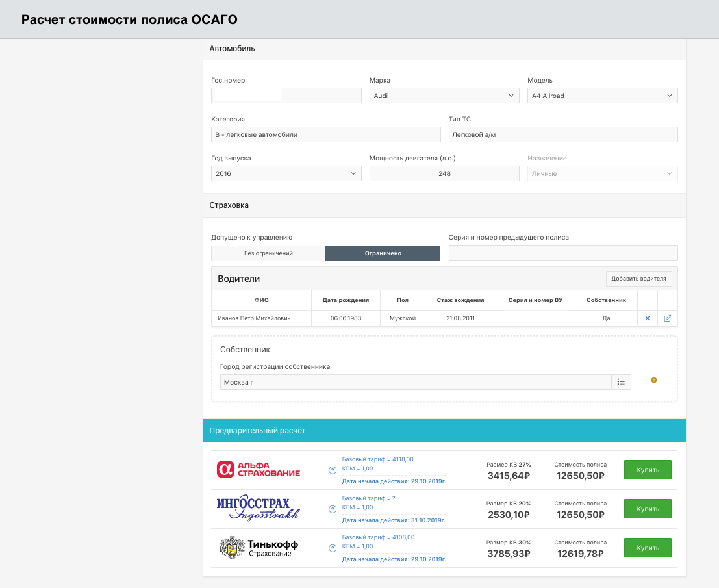The height and width of the screenshot is (588, 719).
Task: Click the Дата рождения column header
Action: (x=346, y=300)
